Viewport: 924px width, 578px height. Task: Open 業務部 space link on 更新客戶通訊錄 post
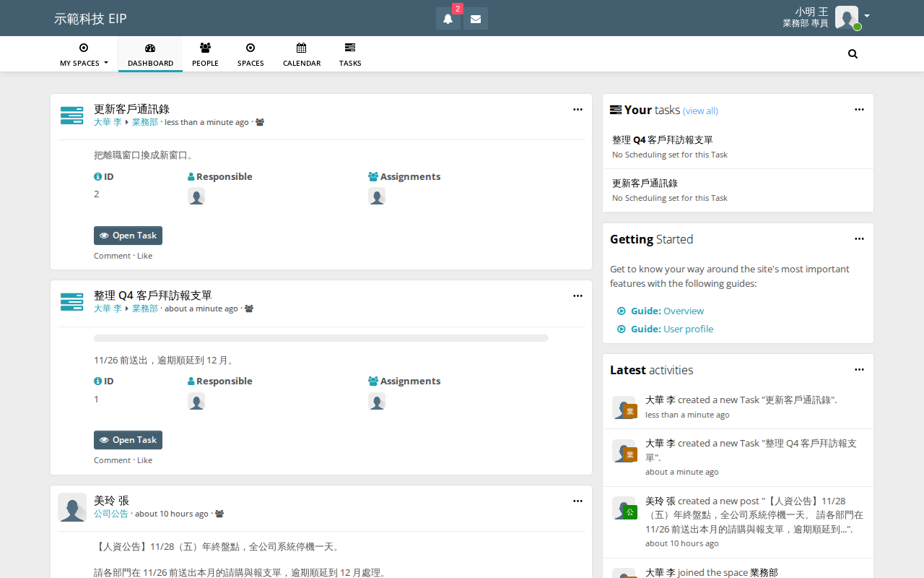pyautogui.click(x=144, y=123)
